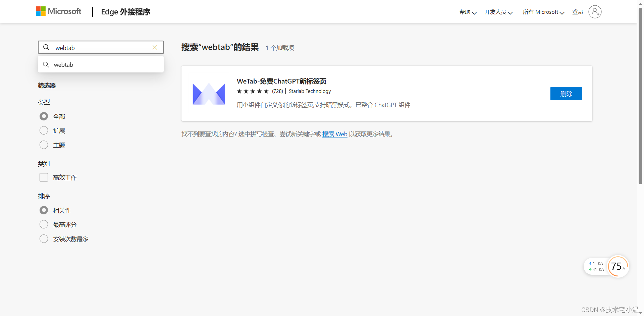Open the Edge 外接程序 home link
The image size is (644, 316).
point(125,12)
